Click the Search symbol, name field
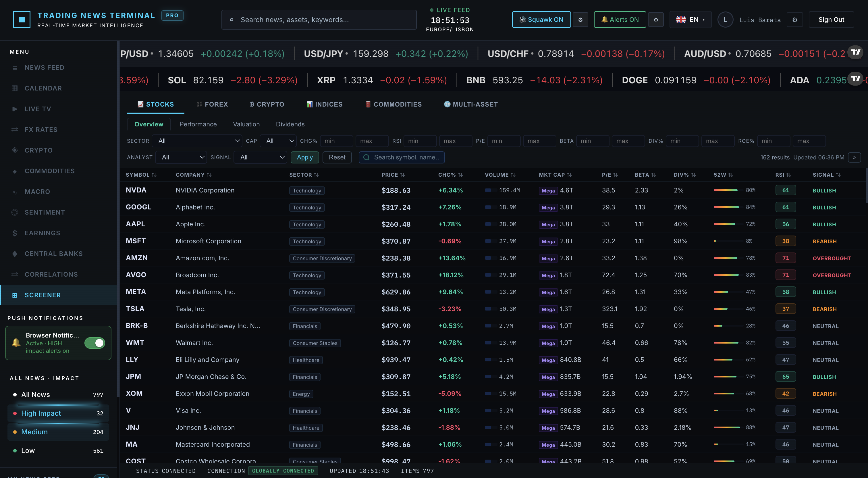 (x=402, y=157)
